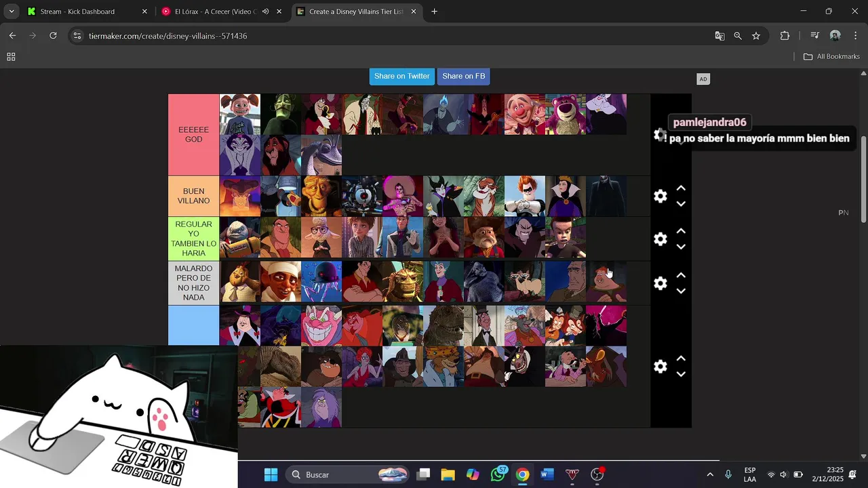Screen dimensions: 868x488
Task: Click the gray MALARDO PERO DE NO HIZO NADA label
Action: coord(194,283)
